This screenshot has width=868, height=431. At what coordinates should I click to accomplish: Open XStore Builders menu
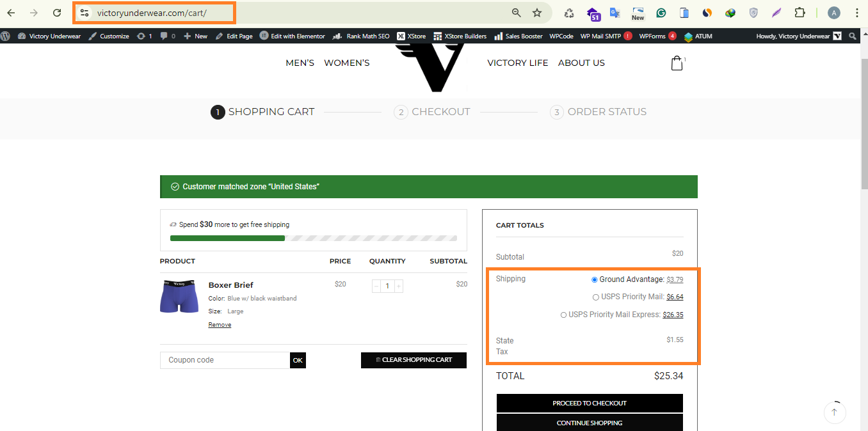(x=460, y=36)
